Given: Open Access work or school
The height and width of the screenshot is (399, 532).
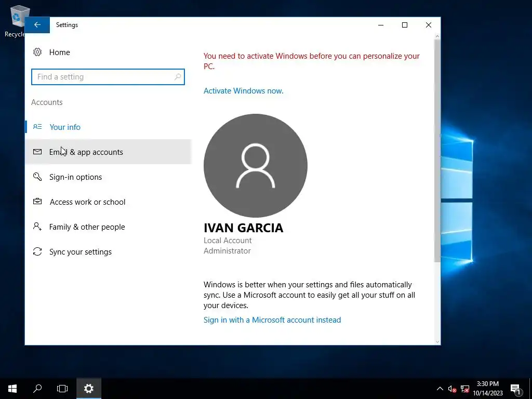Looking at the screenshot, I should (109, 202).
